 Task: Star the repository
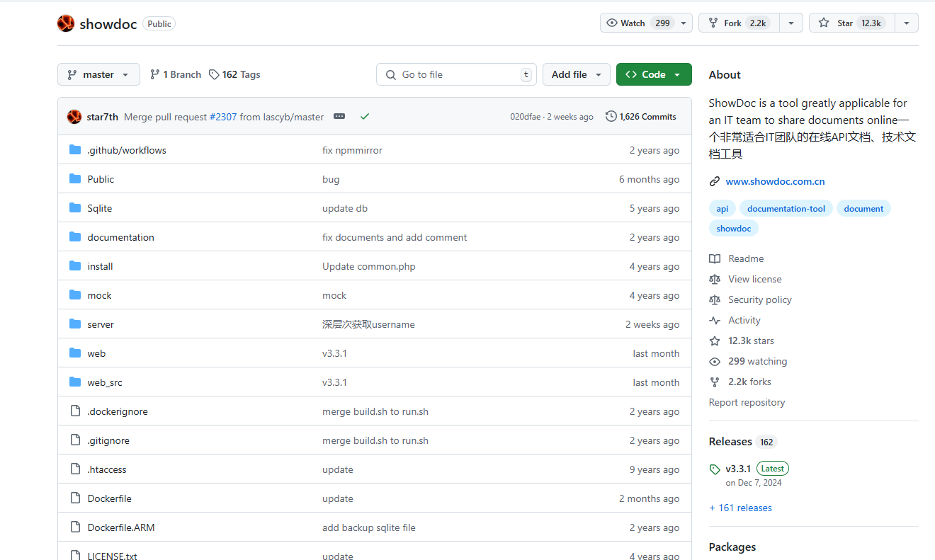pos(851,23)
